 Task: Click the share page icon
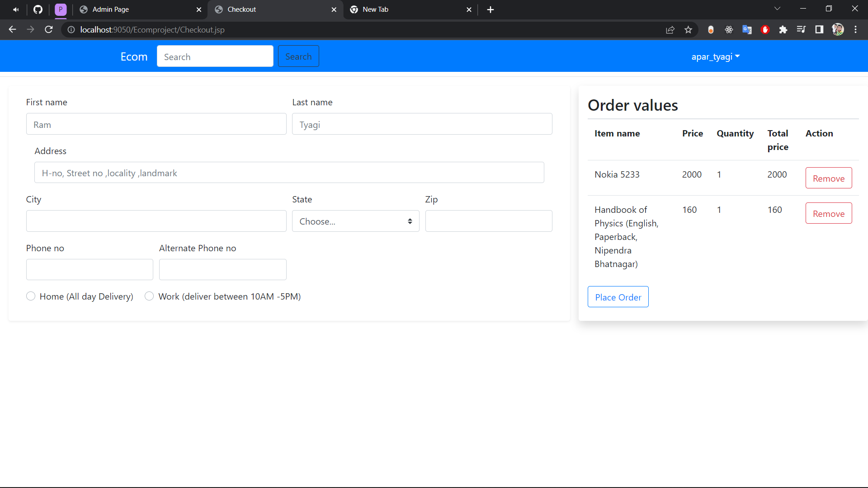pyautogui.click(x=670, y=29)
